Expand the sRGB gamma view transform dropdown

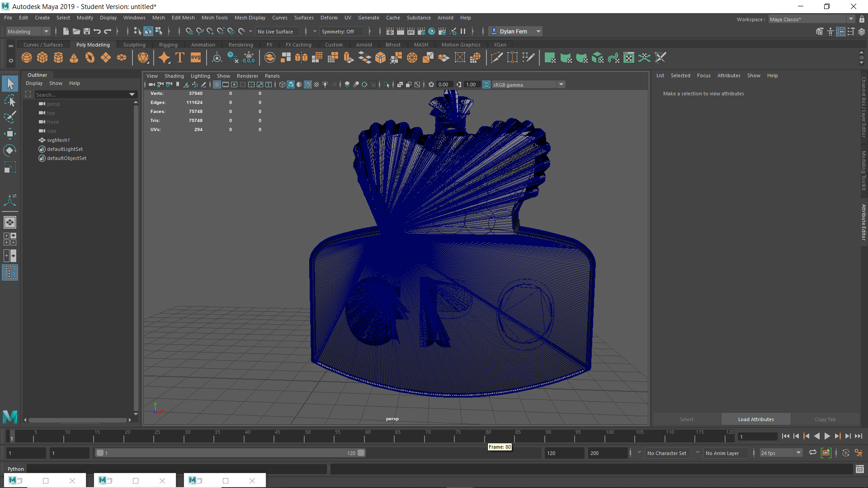[x=561, y=84]
